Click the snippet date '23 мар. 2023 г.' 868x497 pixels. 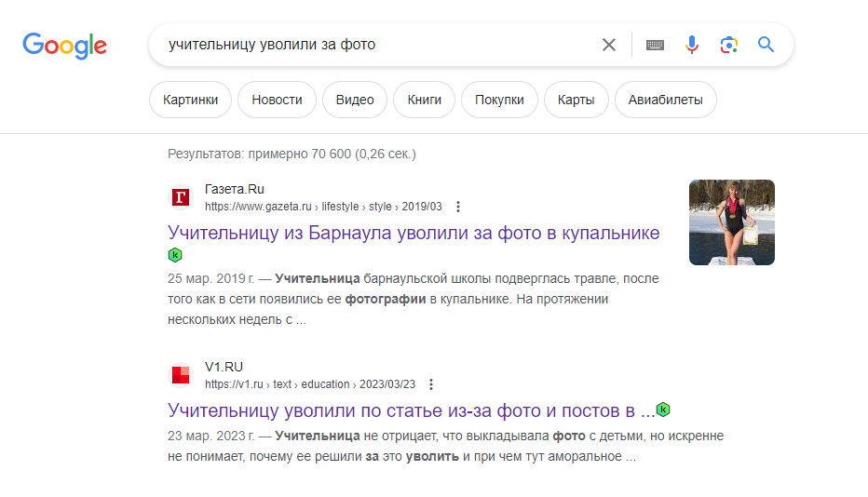(210, 437)
